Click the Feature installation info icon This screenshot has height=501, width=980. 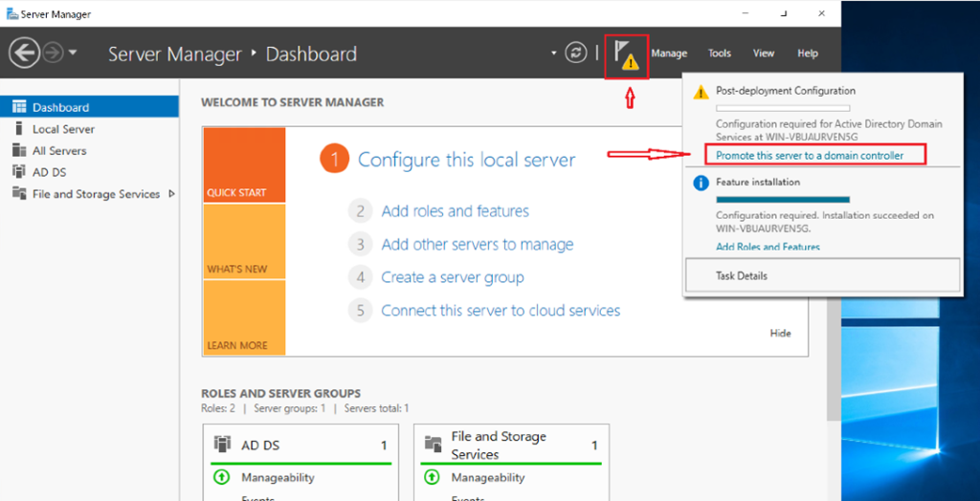click(702, 183)
